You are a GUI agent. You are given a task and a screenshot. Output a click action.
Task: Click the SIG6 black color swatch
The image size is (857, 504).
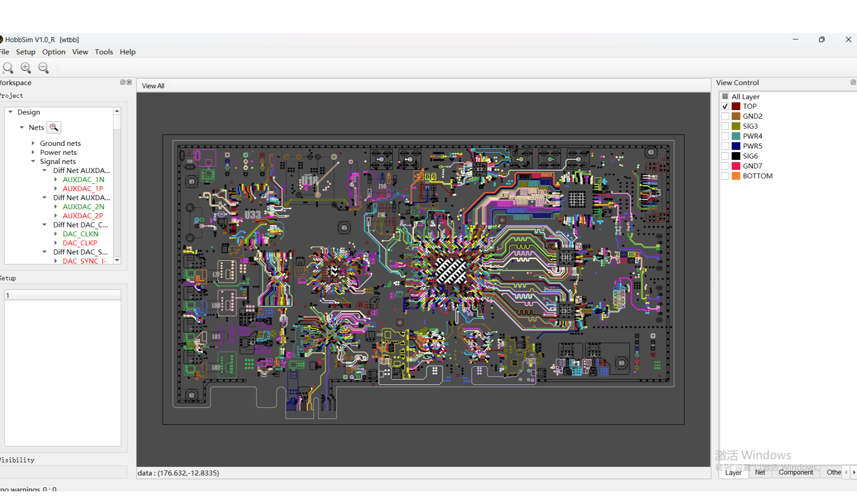coord(736,156)
